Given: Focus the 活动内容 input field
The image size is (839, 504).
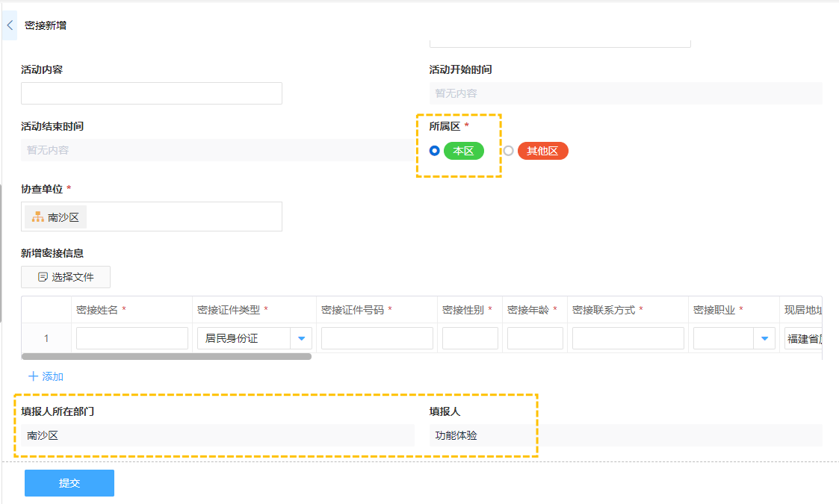Looking at the screenshot, I should pos(152,93).
